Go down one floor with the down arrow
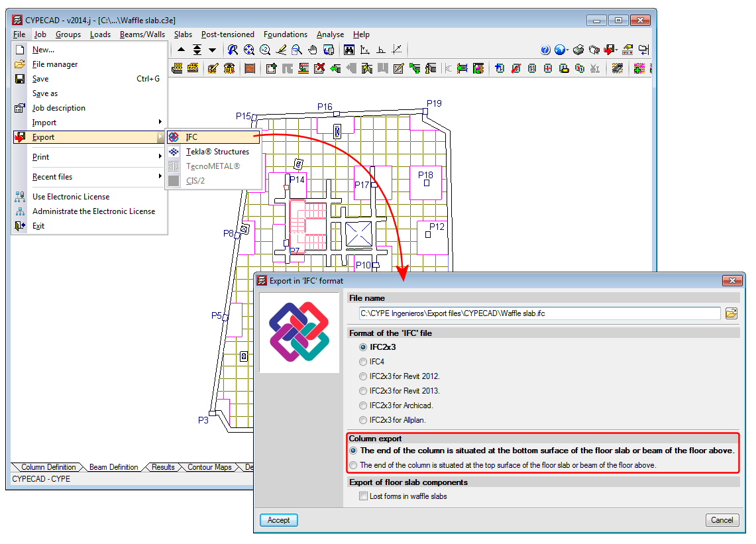The width and height of the screenshot is (756, 544). pyautogui.click(x=212, y=50)
